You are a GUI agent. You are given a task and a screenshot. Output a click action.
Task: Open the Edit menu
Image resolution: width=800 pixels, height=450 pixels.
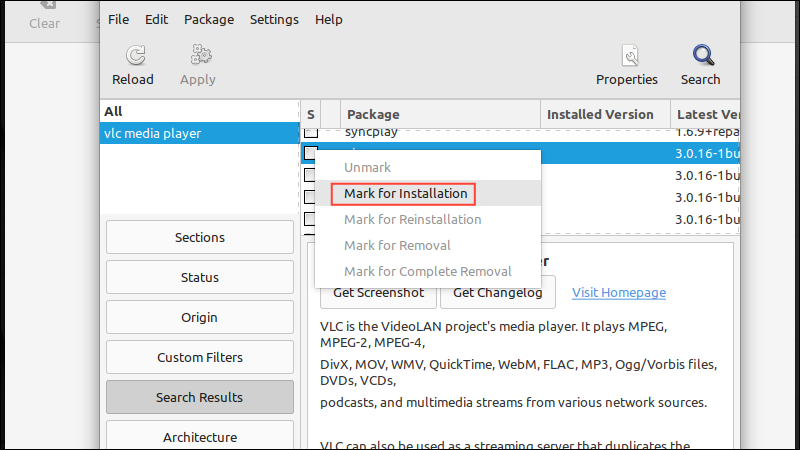tap(156, 19)
